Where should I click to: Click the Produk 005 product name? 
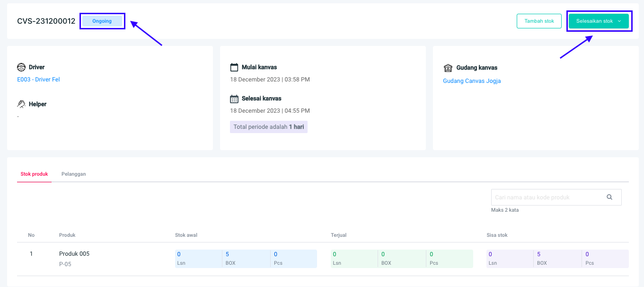click(x=74, y=254)
